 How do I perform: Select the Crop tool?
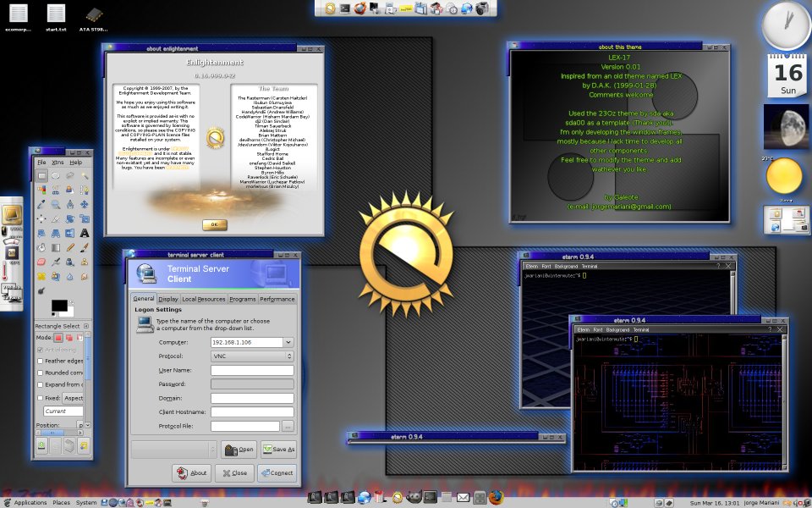[x=56, y=218]
